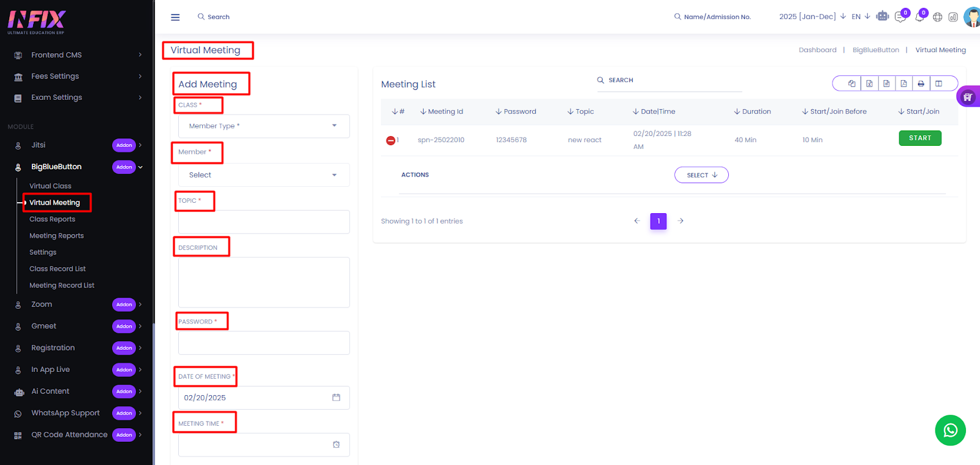The image size is (980, 465).
Task: Go to previous page arrow
Action: click(x=636, y=221)
